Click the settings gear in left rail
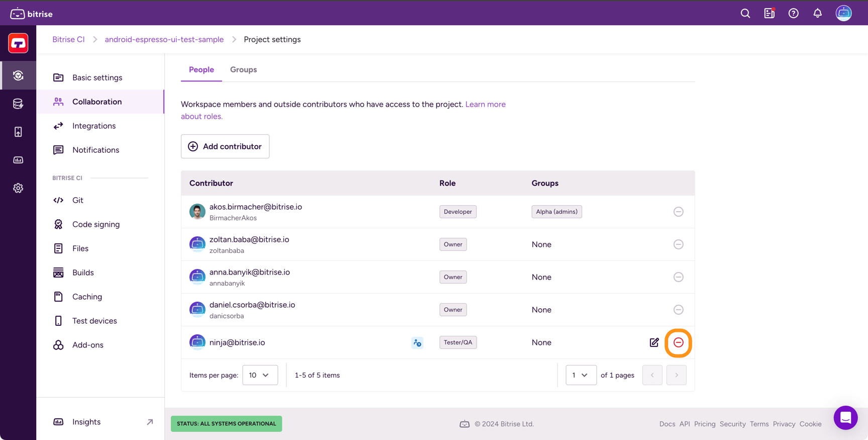 coord(18,188)
